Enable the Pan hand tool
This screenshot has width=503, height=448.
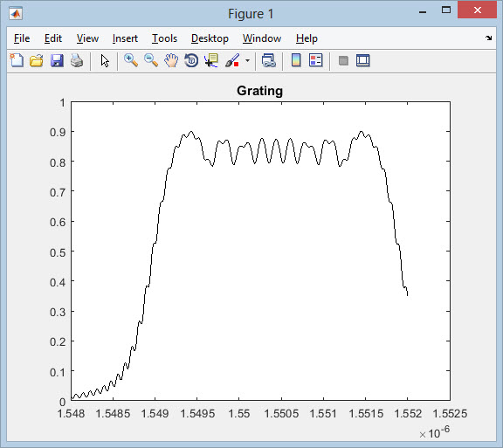point(171,60)
